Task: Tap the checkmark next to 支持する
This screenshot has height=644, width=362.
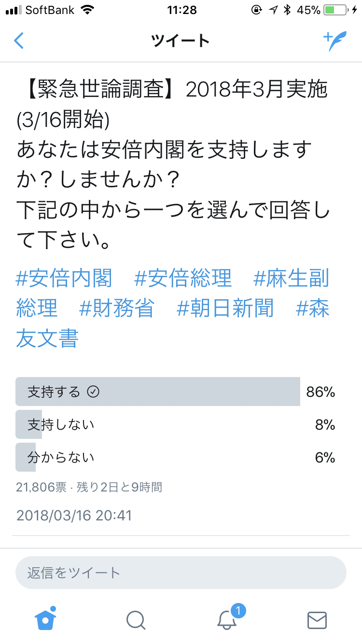Action: [x=93, y=392]
